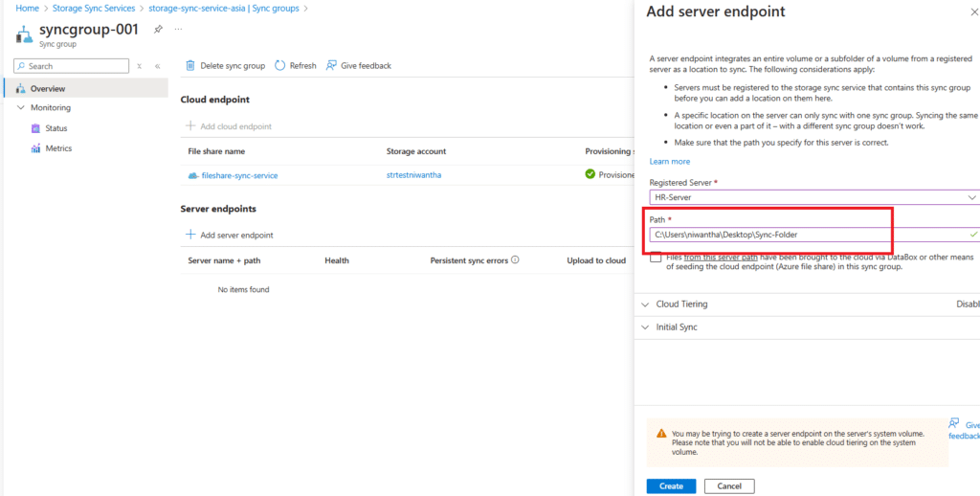Select Overview in the left menu
This screenshot has width=980, height=496.
48,88
